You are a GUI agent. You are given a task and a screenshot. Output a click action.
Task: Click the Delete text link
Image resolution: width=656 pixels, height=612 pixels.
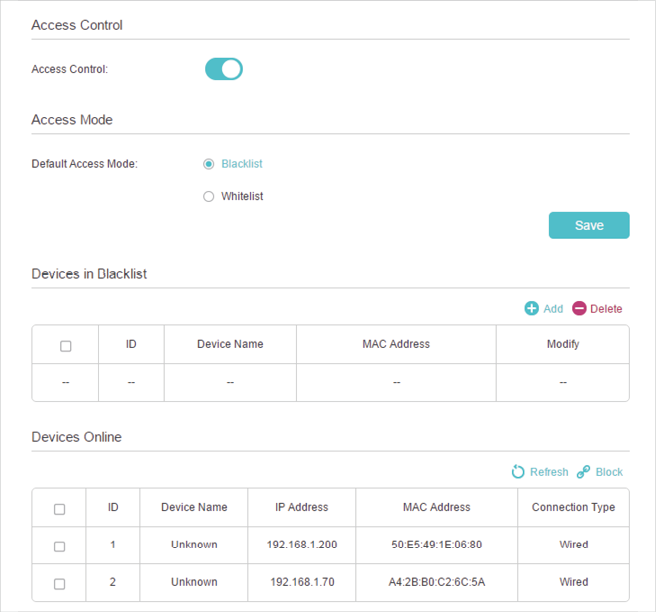(606, 309)
